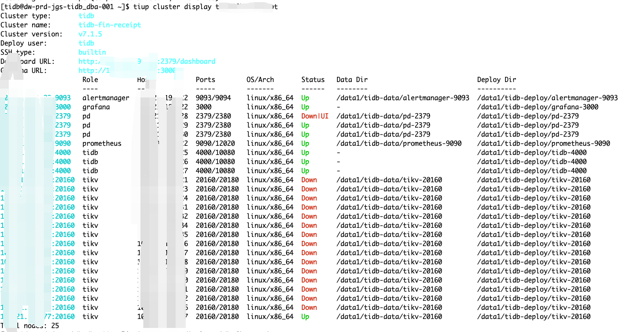This screenshot has width=644, height=332.
Task: Click the Data Dir column header
Action: pyautogui.click(x=352, y=80)
